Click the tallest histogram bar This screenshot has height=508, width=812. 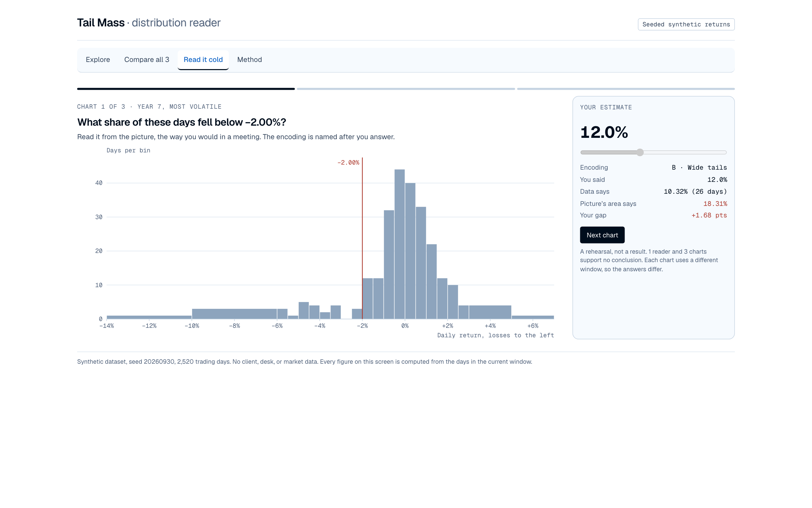point(400,244)
